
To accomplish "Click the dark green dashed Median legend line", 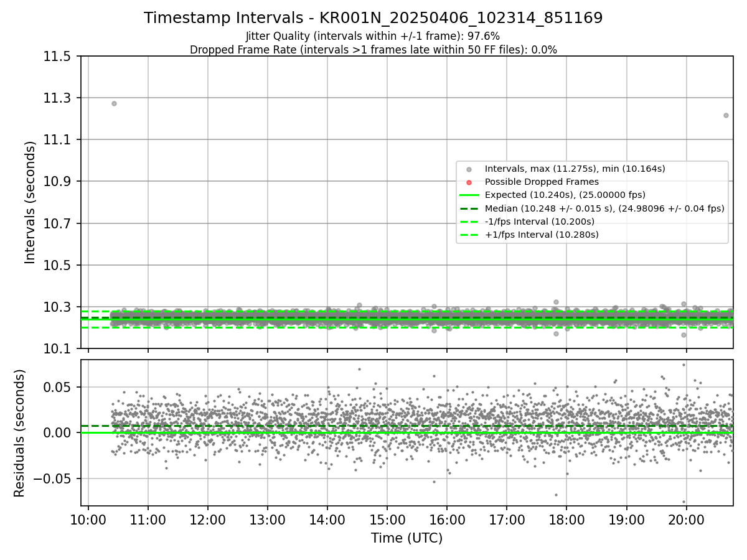I will (469, 208).
